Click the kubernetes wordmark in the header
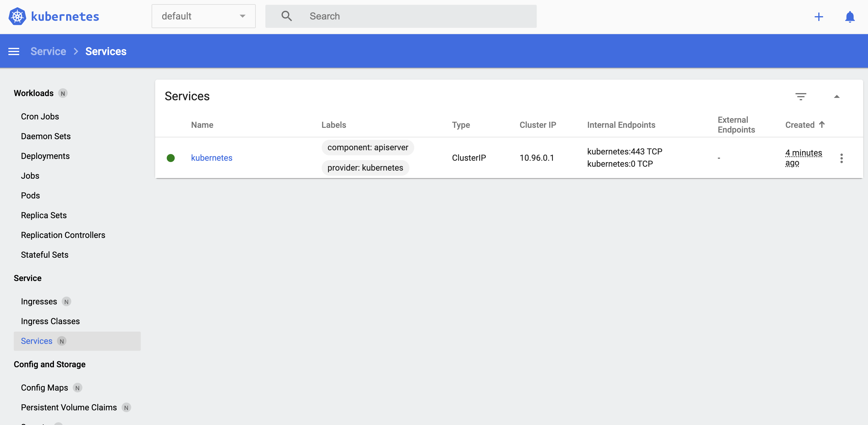 click(65, 16)
